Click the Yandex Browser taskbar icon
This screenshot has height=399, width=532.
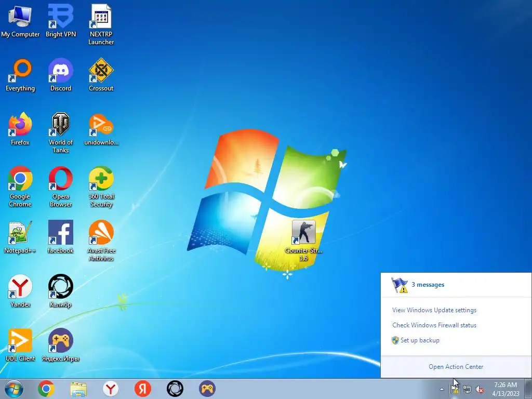[x=111, y=389]
